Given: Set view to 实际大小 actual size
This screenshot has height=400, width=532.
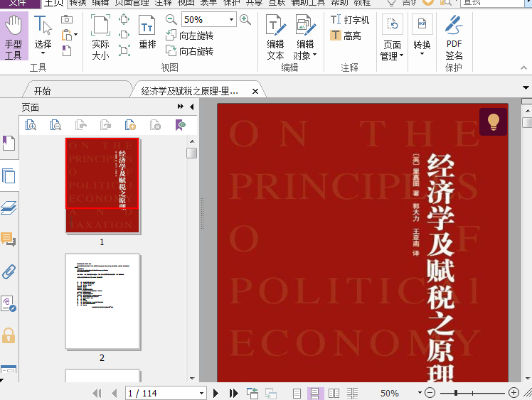Looking at the screenshot, I should 100,37.
